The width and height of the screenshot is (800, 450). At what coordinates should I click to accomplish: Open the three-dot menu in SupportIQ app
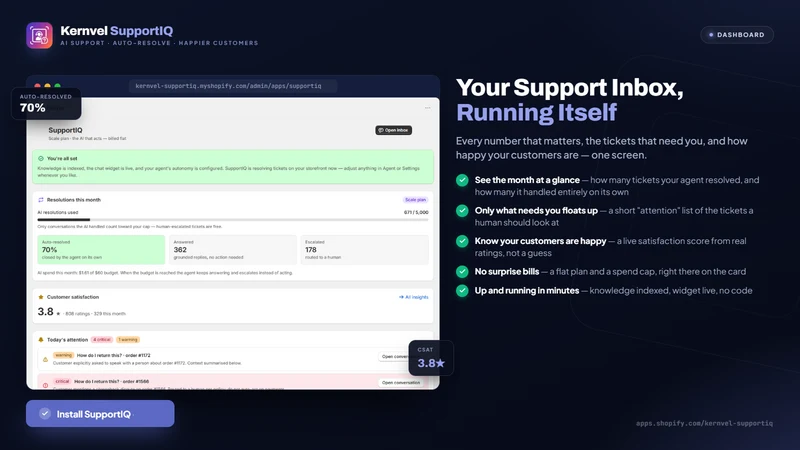coord(428,108)
